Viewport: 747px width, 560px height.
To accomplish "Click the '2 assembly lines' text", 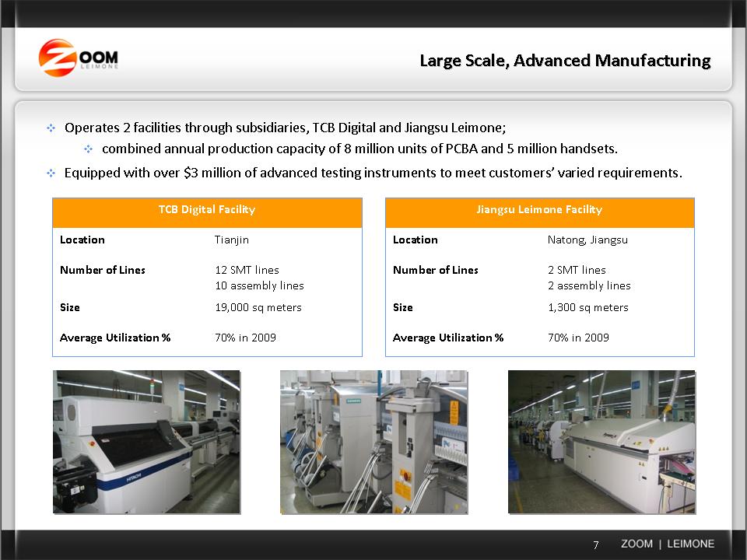I will 589,285.
